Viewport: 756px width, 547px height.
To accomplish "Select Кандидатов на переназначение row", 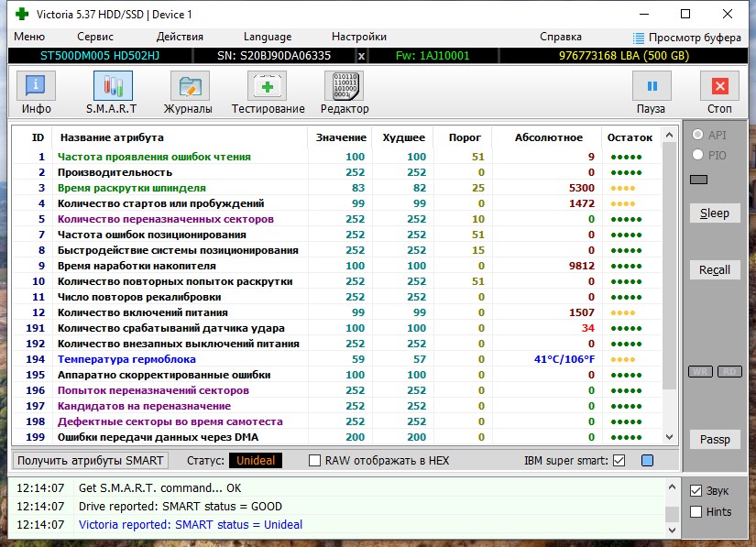I will tap(337, 406).
